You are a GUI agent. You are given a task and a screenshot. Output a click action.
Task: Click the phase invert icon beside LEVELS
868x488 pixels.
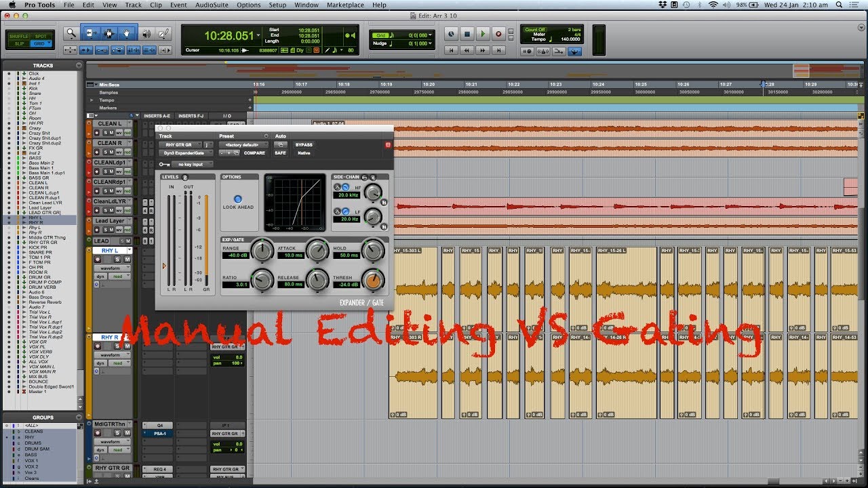click(x=185, y=178)
